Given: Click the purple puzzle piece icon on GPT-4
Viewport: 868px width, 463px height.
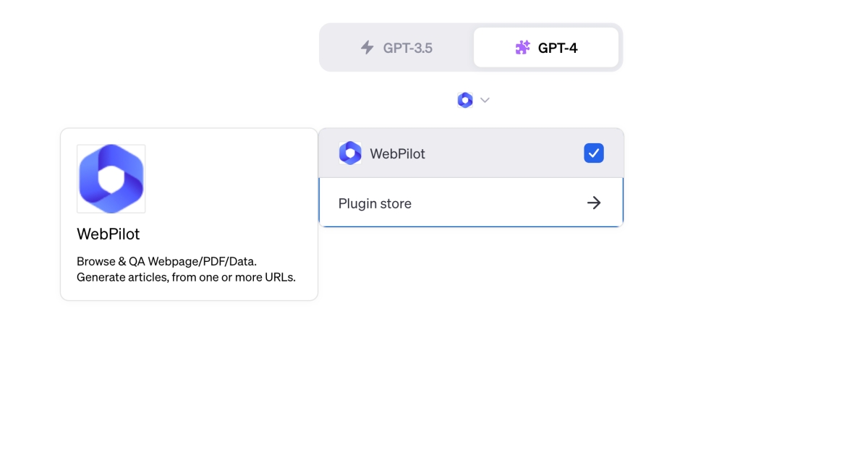Looking at the screenshot, I should tap(522, 48).
